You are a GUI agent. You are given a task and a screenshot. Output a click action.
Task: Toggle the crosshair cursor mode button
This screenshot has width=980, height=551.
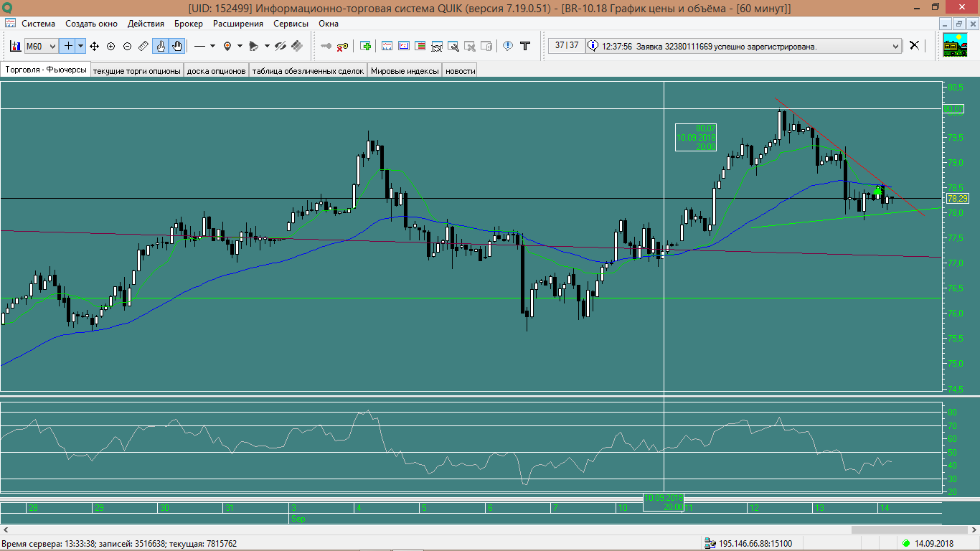pyautogui.click(x=69, y=46)
